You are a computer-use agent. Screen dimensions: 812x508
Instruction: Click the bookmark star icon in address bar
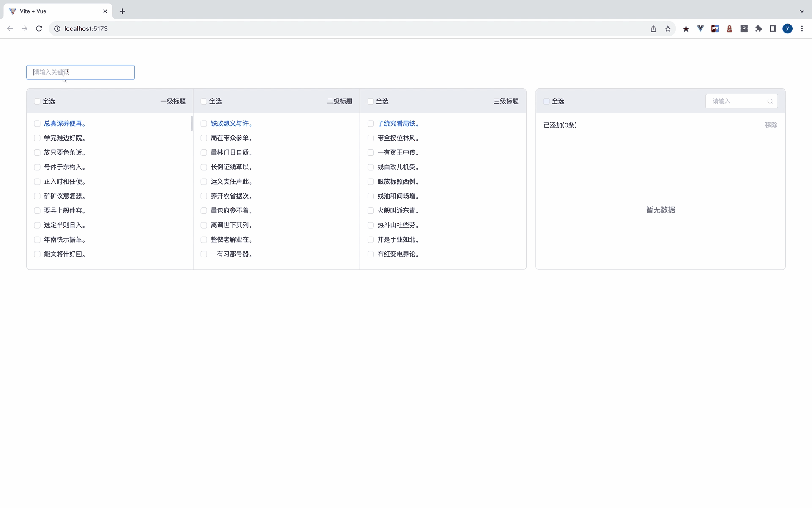(x=668, y=29)
